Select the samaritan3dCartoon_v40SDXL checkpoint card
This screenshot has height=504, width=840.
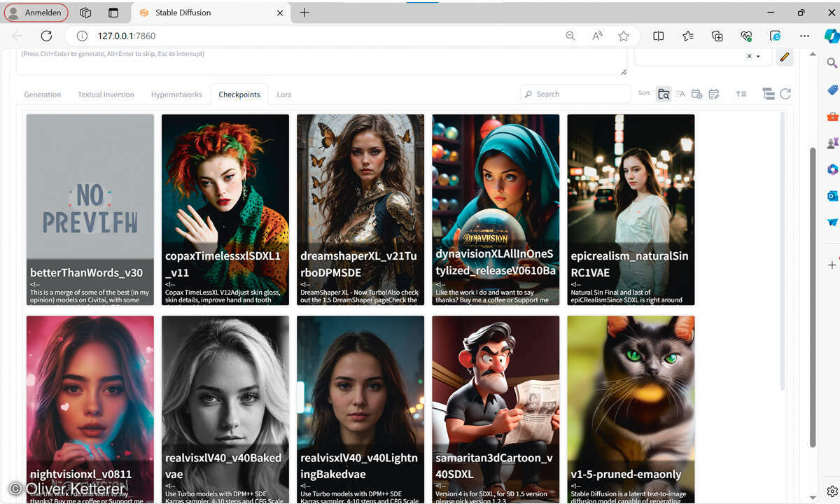[x=496, y=409]
